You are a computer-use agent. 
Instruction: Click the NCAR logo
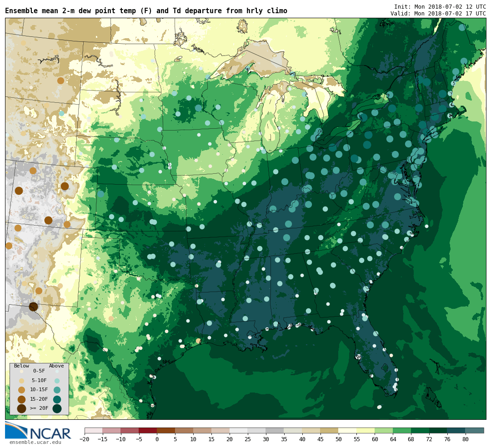pos(38,430)
